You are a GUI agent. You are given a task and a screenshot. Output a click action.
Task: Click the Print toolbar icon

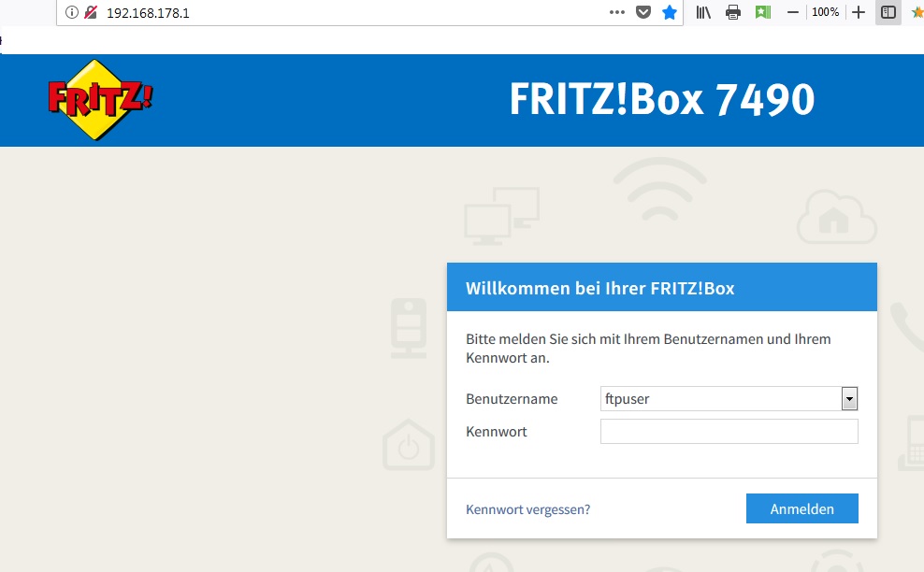click(x=733, y=12)
